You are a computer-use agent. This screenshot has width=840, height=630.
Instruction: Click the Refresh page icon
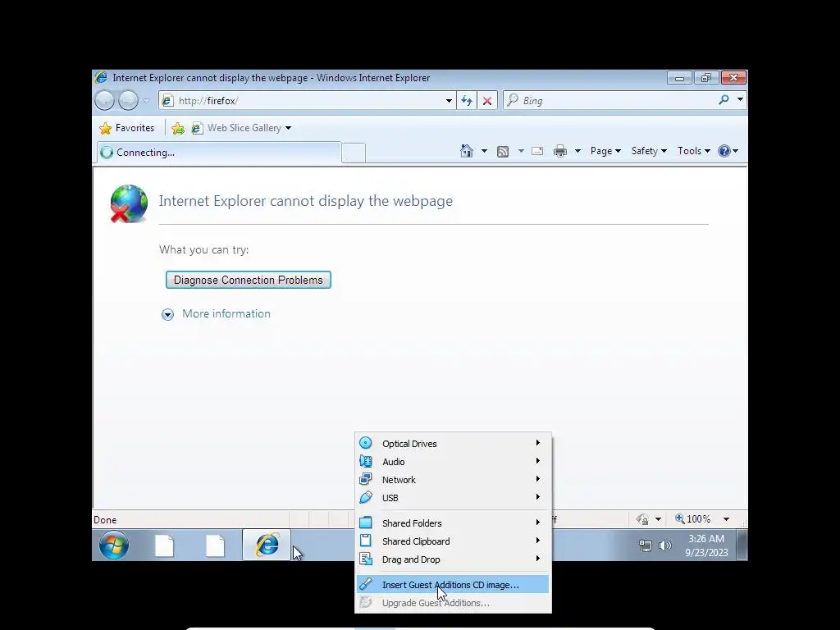tap(467, 101)
